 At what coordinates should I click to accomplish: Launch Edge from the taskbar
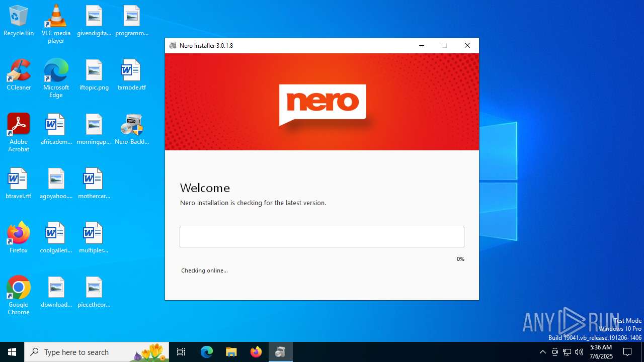click(x=207, y=352)
